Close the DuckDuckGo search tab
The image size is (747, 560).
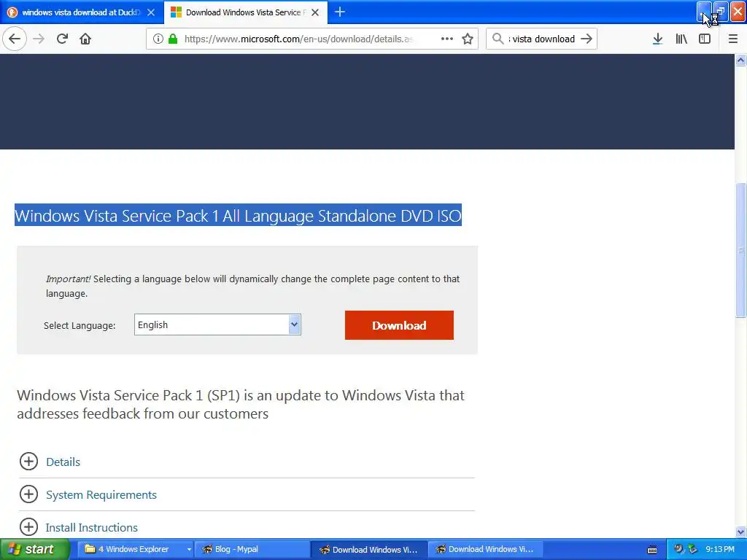click(151, 12)
